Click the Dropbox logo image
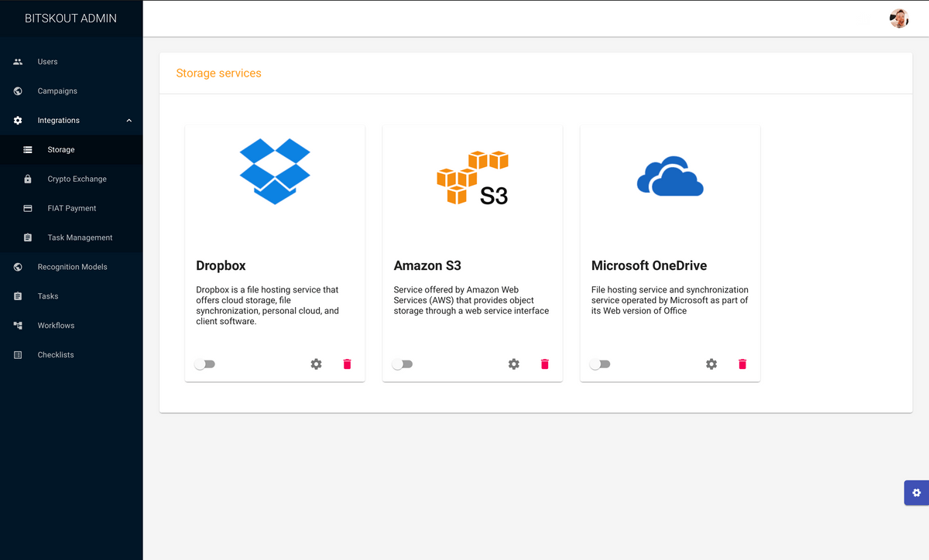Image resolution: width=929 pixels, height=560 pixels. [x=275, y=172]
